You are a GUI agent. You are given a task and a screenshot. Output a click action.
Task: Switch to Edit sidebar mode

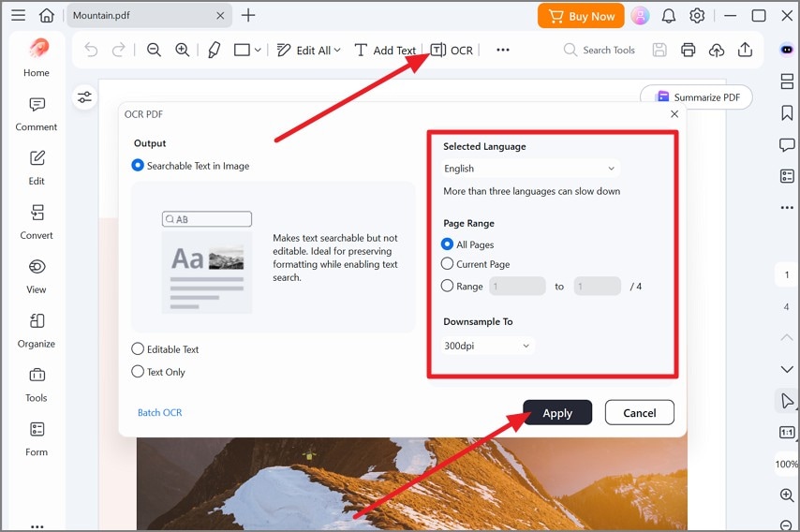click(37, 169)
